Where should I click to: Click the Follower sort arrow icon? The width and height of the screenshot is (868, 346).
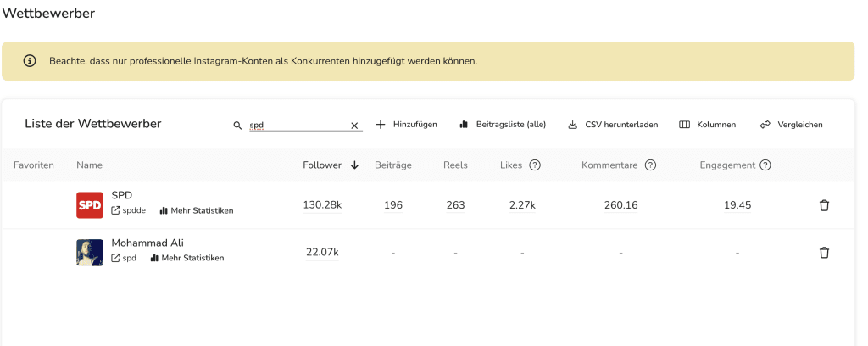[354, 165]
